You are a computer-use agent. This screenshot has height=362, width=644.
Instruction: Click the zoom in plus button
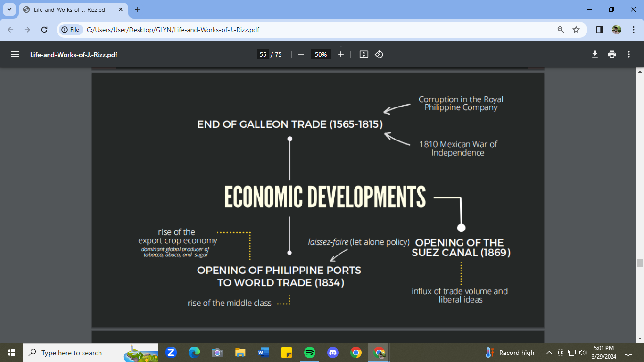[341, 54]
